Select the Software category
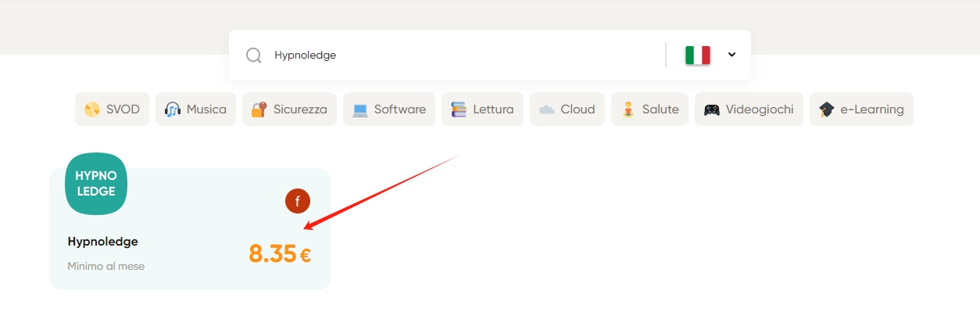This screenshot has height=323, width=980. [x=389, y=109]
